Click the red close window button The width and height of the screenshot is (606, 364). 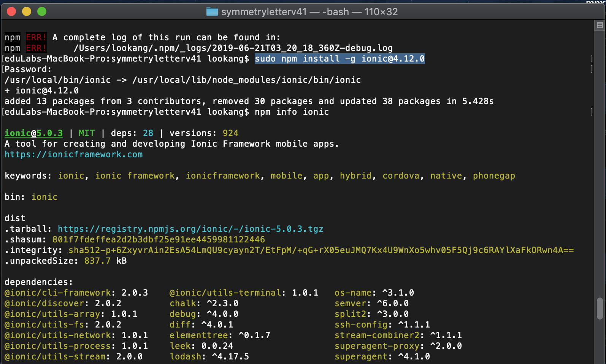tap(11, 12)
